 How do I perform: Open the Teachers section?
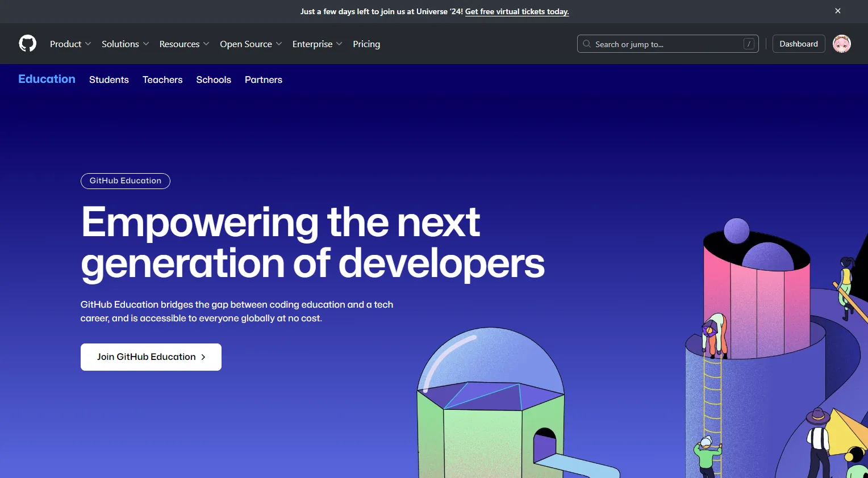162,79
